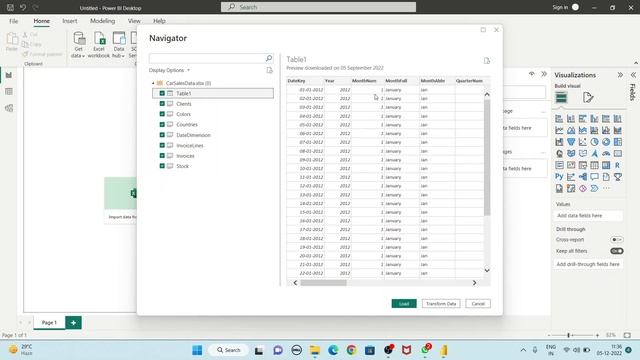Click the Load button
Viewport: 640px width, 360px height.
[x=404, y=304]
